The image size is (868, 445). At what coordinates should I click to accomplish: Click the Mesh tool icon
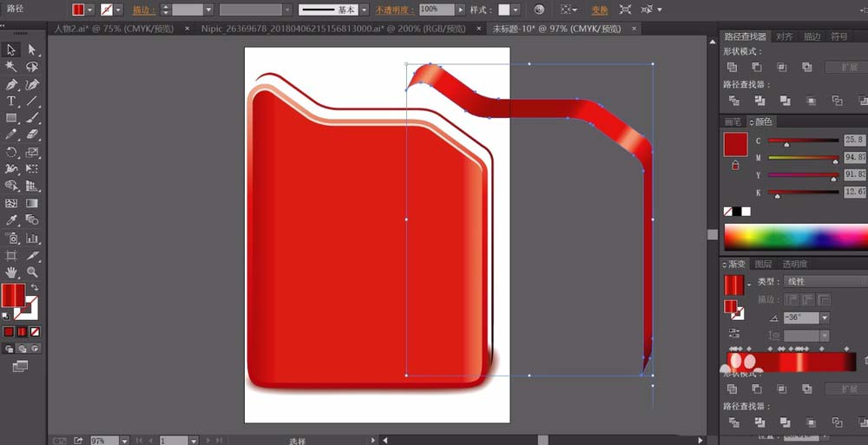11,203
